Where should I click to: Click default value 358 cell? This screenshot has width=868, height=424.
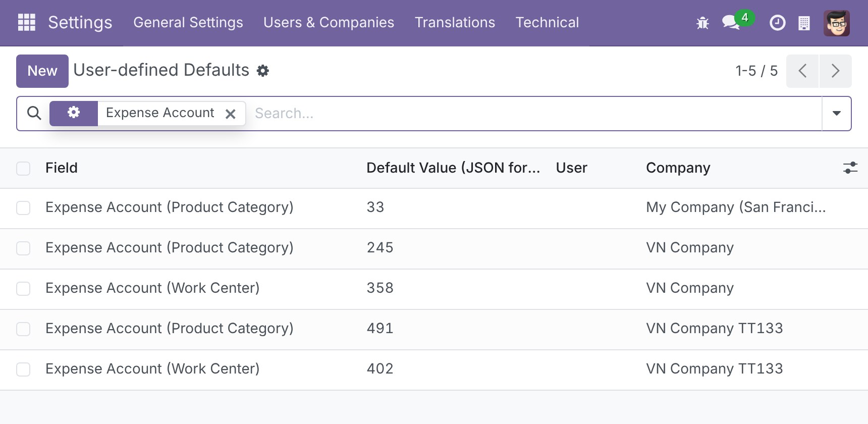(x=380, y=288)
